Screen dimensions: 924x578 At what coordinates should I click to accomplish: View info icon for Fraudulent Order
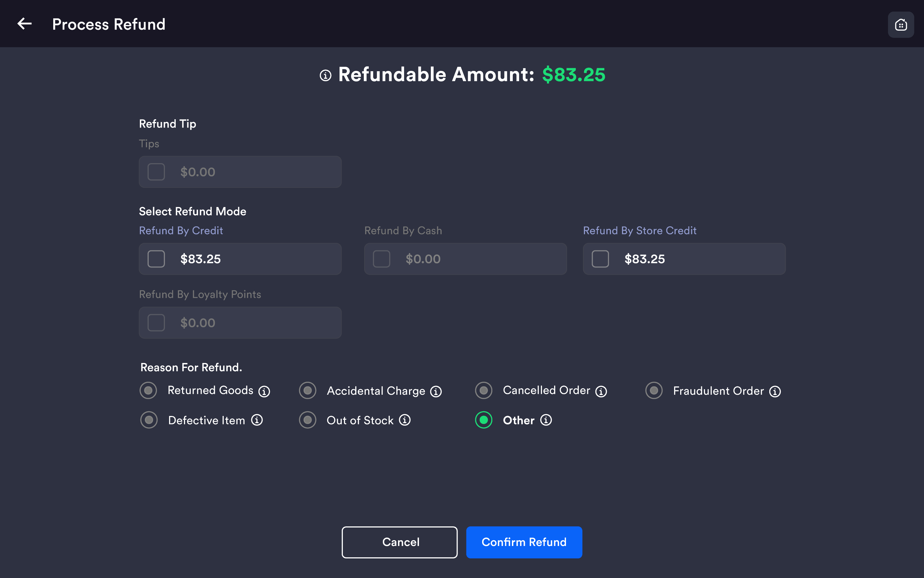[775, 391]
